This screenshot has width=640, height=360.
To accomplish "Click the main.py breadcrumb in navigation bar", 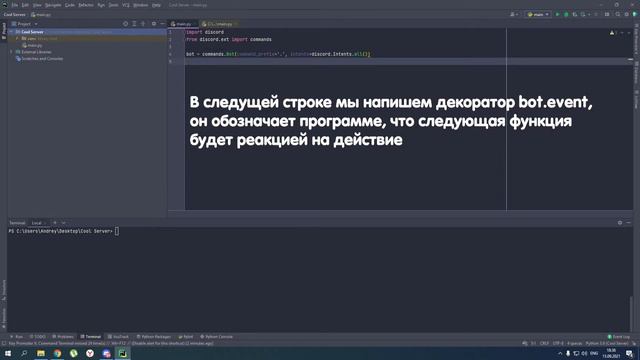I will (x=41, y=15).
